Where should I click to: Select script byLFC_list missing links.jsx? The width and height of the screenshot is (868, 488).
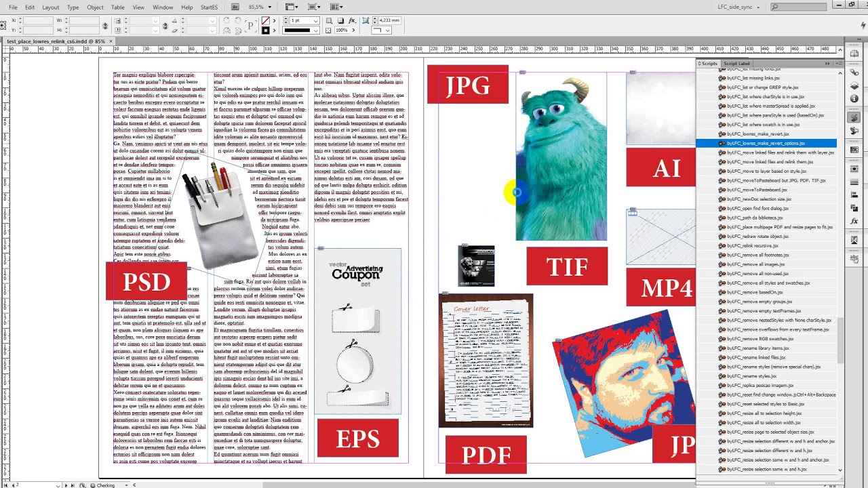point(766,78)
